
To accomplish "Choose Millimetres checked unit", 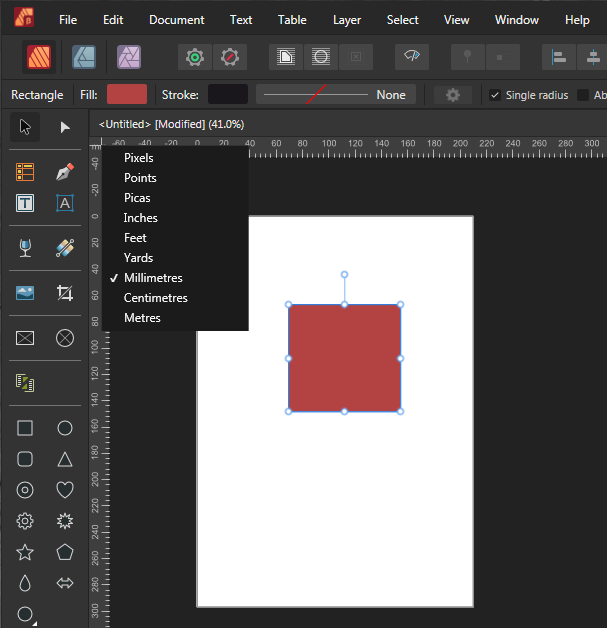I will tap(175, 278).
